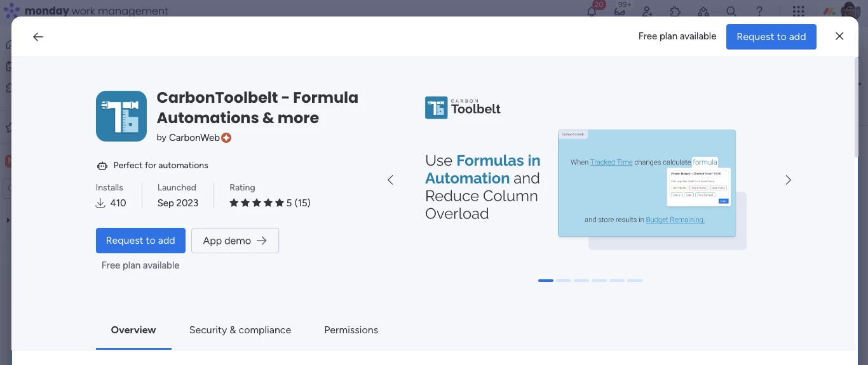This screenshot has width=868, height=365.
Task: Show previous carousel slide
Action: pos(390,180)
